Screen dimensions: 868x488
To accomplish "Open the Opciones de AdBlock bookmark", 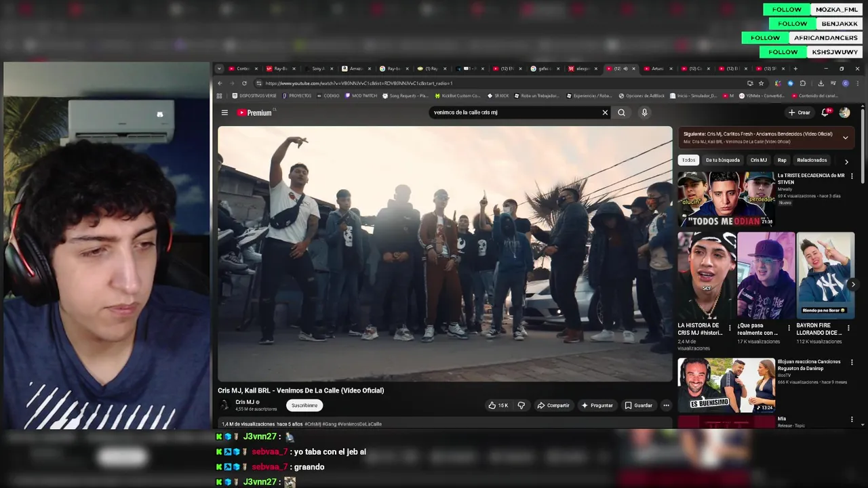I will (642, 96).
